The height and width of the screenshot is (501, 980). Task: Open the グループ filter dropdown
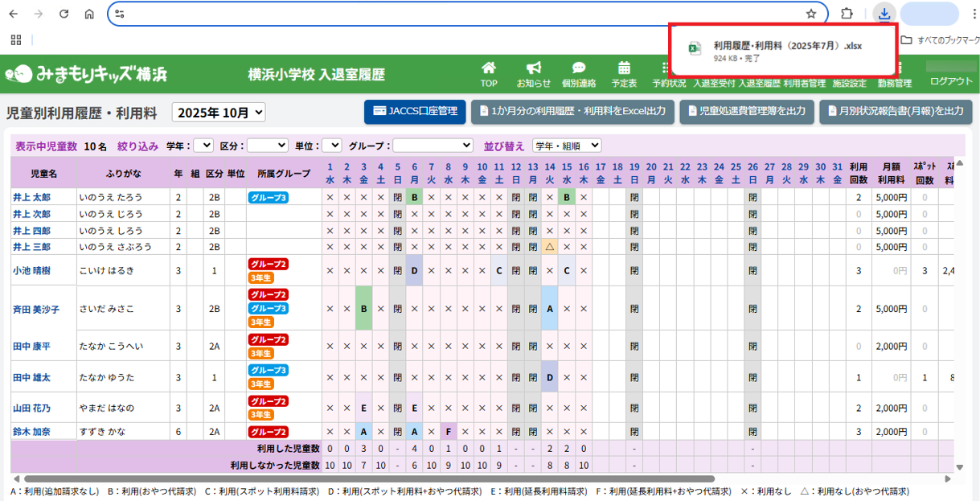point(433,146)
